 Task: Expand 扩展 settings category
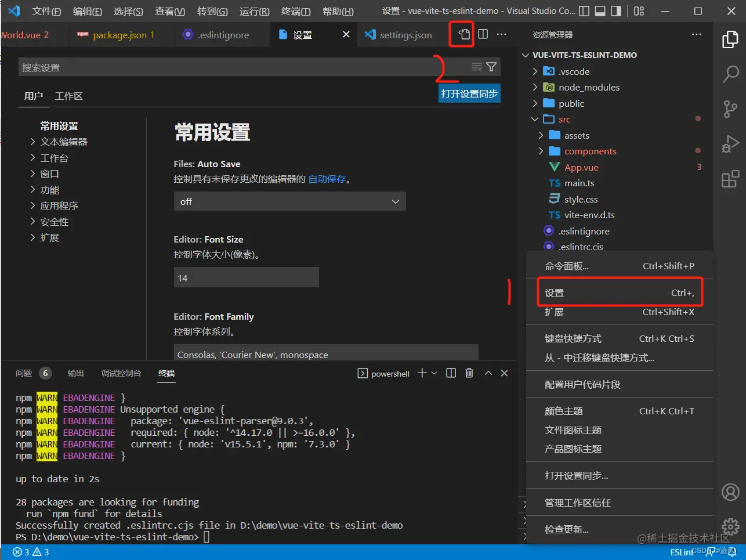tap(33, 237)
